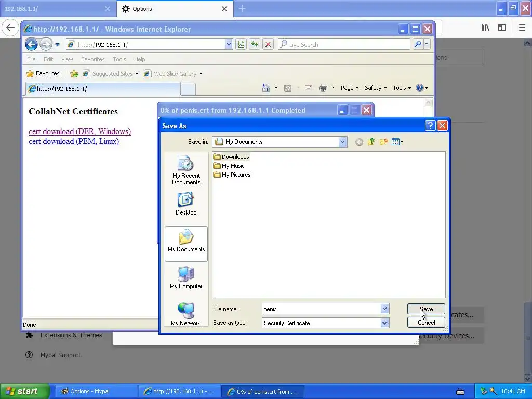Click the Stop loading X icon
532x399 pixels.
point(268,45)
